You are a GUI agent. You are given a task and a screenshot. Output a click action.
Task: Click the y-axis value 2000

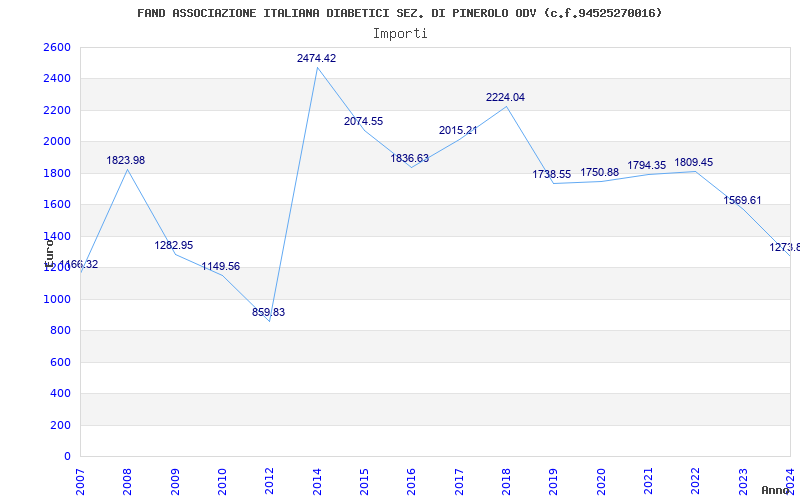[57, 142]
